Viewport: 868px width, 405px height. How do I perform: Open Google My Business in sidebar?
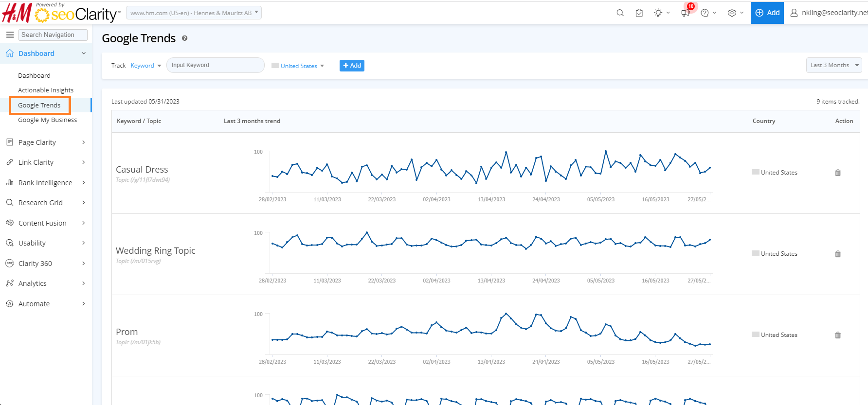coord(47,120)
